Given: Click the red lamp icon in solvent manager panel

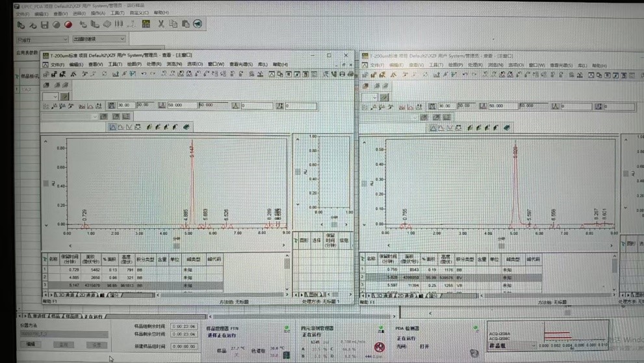Looking at the screenshot, I should (x=380, y=347).
